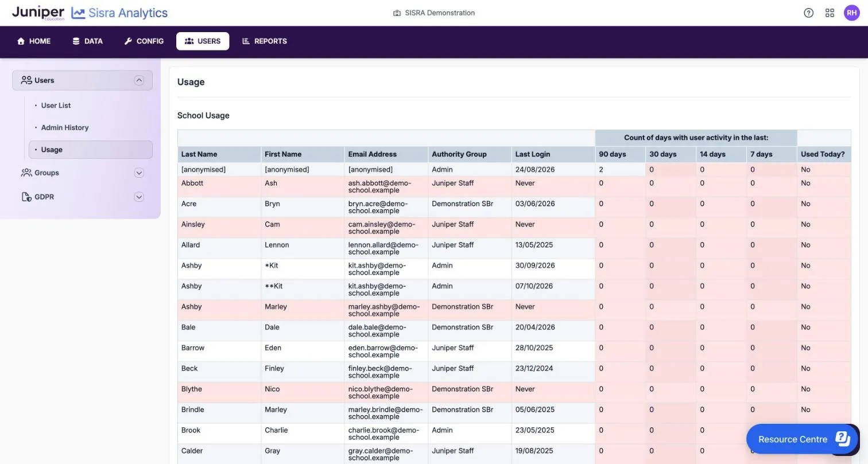The width and height of the screenshot is (868, 464).
Task: Open the User List page
Action: (56, 106)
